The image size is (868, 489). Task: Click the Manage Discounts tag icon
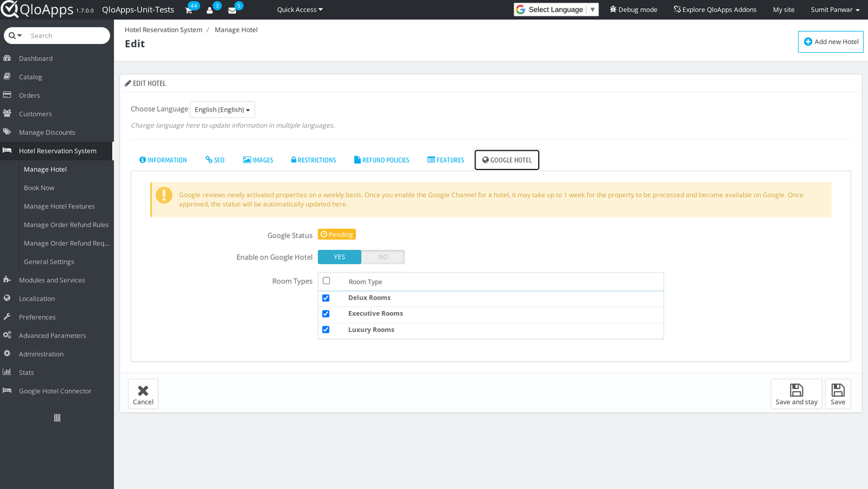pos(7,132)
